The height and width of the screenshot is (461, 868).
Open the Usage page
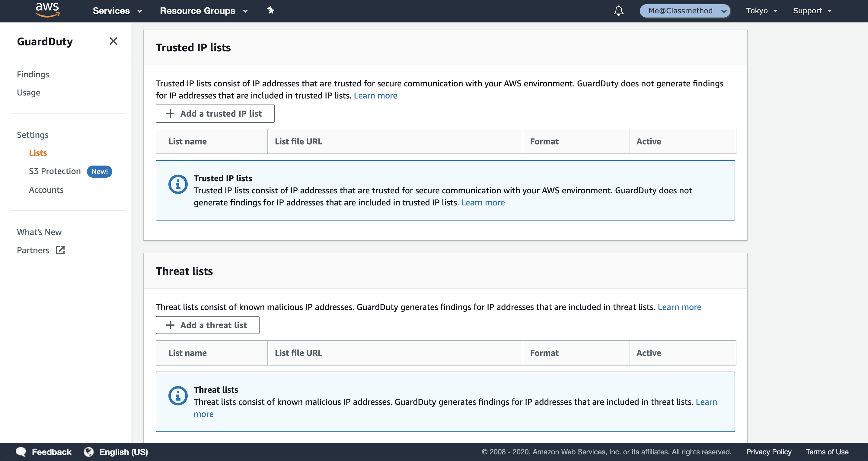tap(29, 92)
